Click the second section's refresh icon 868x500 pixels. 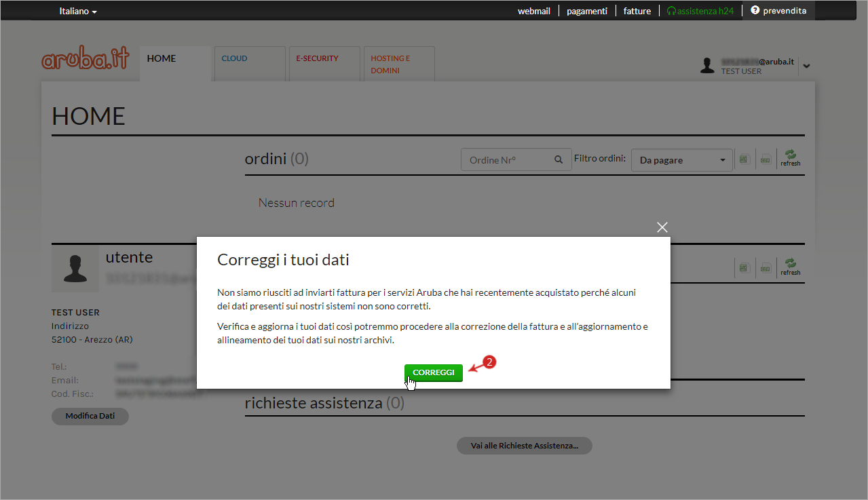coord(790,267)
